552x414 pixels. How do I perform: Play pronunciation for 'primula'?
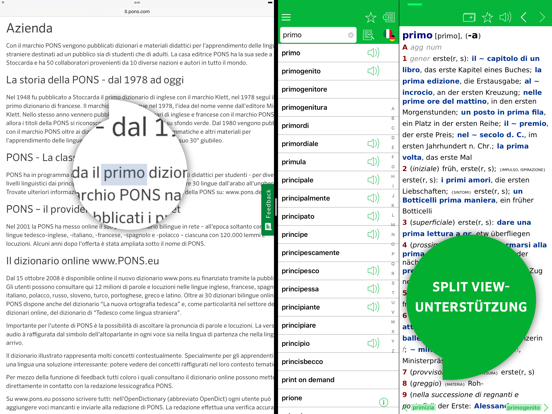373,162
